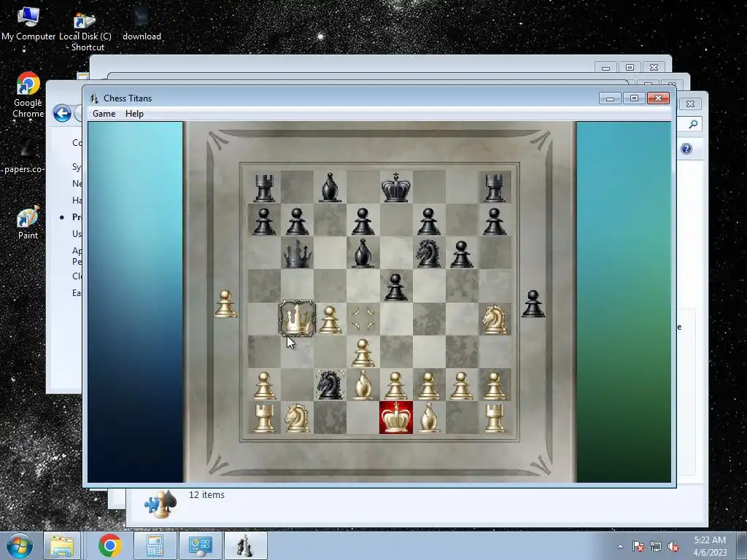The image size is (747, 560).
Task: Open My Computer desktop icon
Action: [28, 24]
